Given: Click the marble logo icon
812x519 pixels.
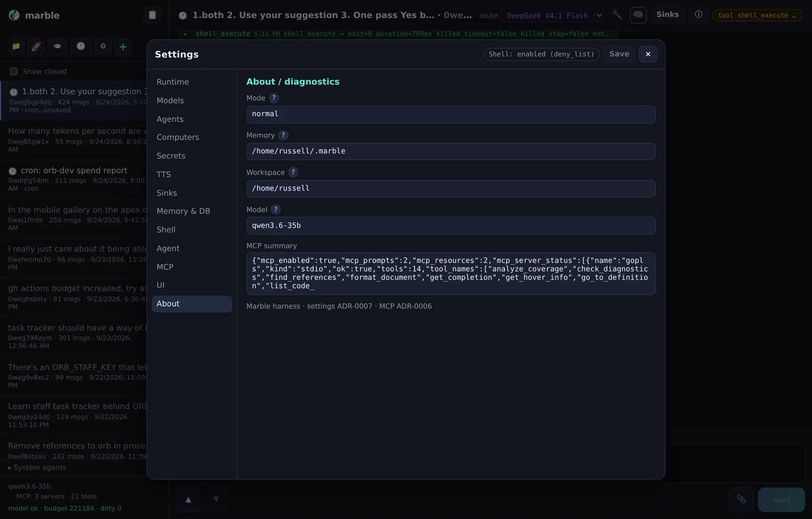Looking at the screenshot, I should click(14, 15).
